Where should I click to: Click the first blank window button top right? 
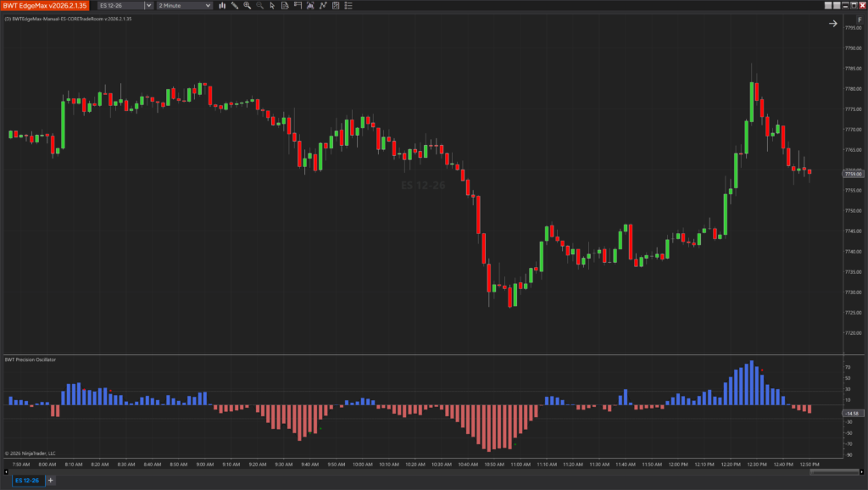[x=828, y=6]
